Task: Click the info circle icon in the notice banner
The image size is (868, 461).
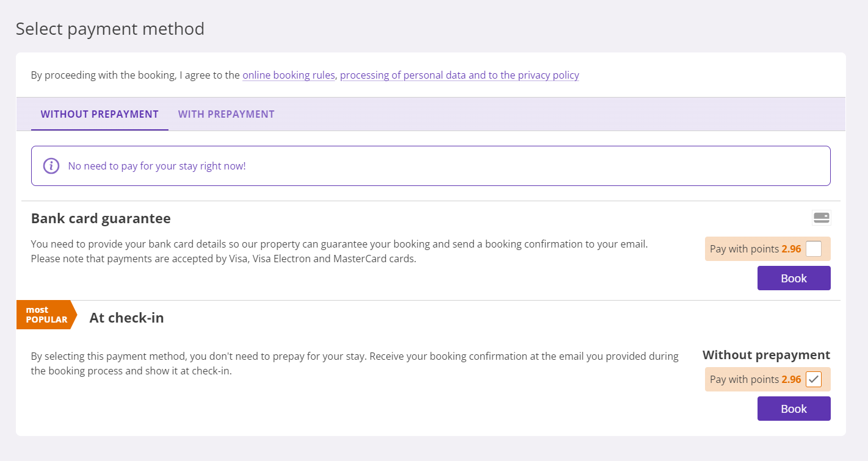Action: (x=51, y=166)
